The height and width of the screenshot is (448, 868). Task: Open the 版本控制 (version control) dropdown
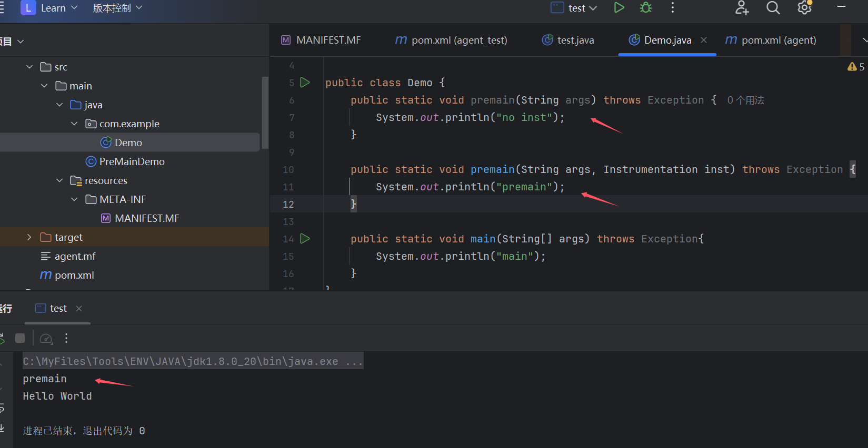tap(117, 8)
